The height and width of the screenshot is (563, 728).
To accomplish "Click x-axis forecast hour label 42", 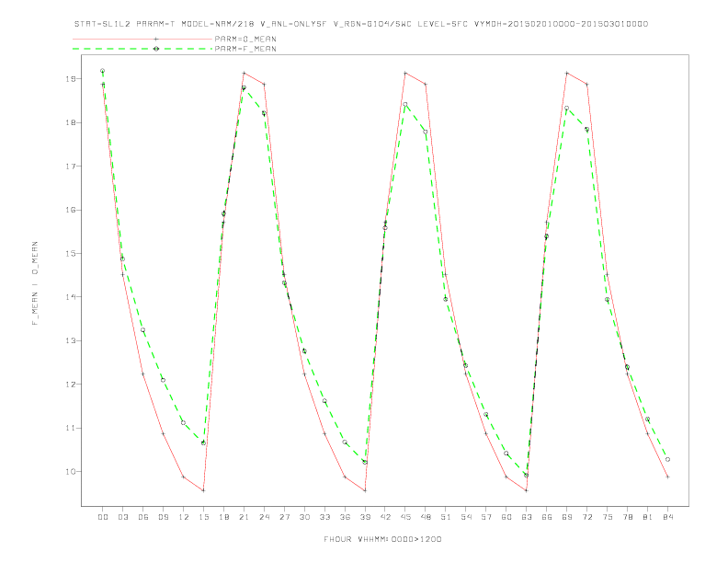I will click(385, 517).
